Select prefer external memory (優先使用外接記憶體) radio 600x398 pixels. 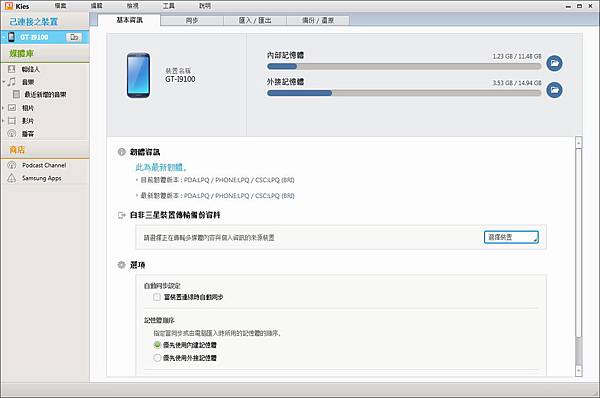click(x=157, y=358)
